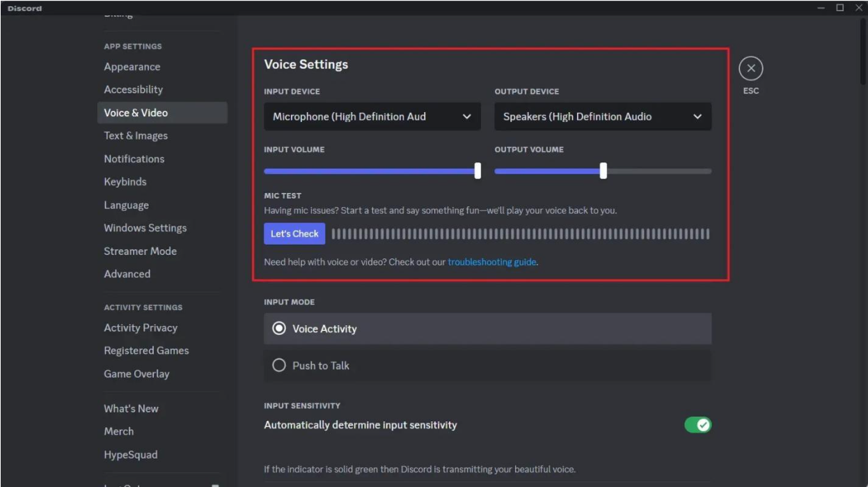Click the Voice Settings heading

click(x=306, y=65)
